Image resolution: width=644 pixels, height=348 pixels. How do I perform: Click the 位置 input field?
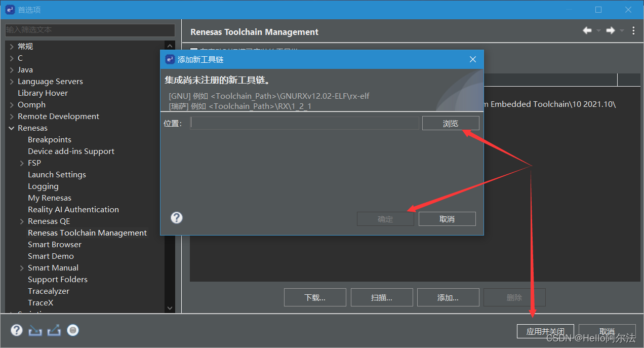[304, 123]
